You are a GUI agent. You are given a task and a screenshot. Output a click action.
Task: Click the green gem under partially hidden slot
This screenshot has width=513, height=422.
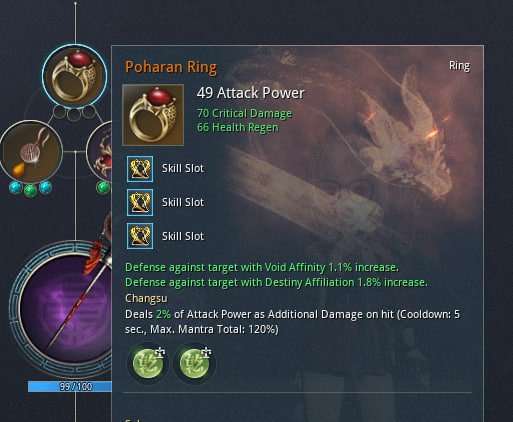104,188
